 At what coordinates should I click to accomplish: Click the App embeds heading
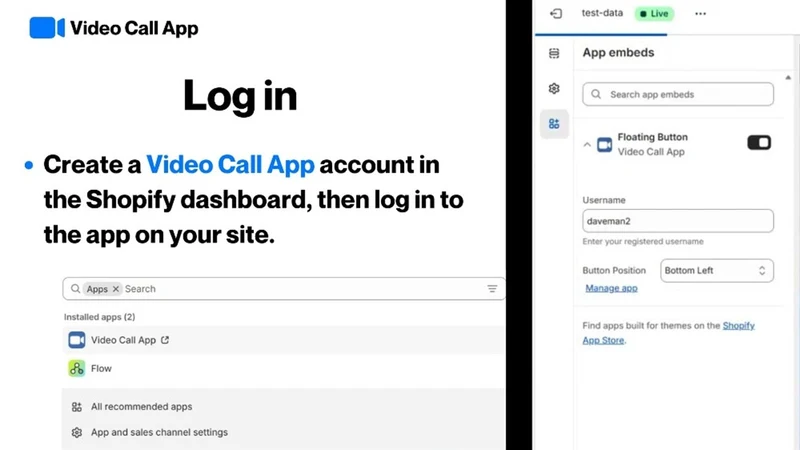[618, 53]
